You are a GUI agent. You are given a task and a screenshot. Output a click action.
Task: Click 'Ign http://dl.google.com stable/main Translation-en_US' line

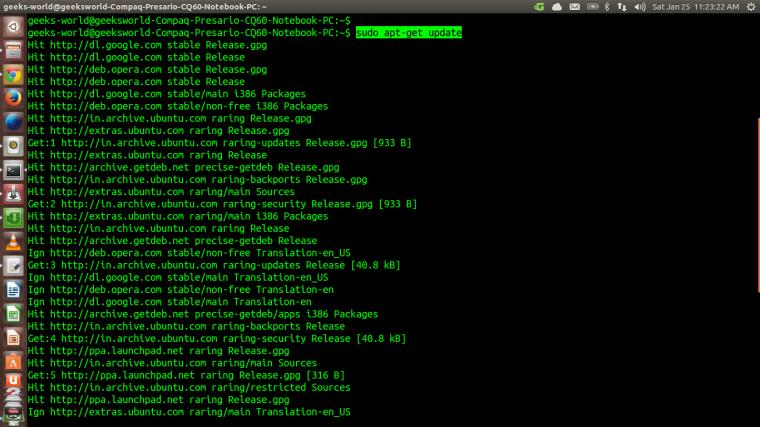tap(177, 277)
